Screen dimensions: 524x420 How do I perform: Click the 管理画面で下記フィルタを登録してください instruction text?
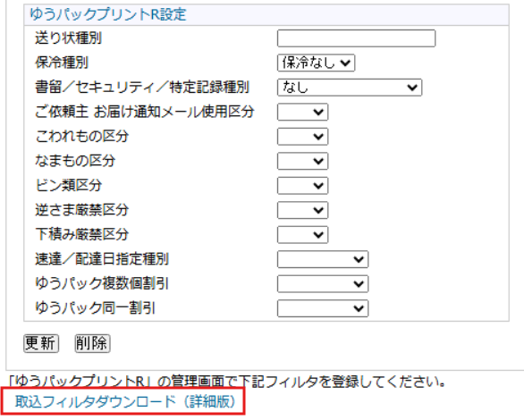227,382
